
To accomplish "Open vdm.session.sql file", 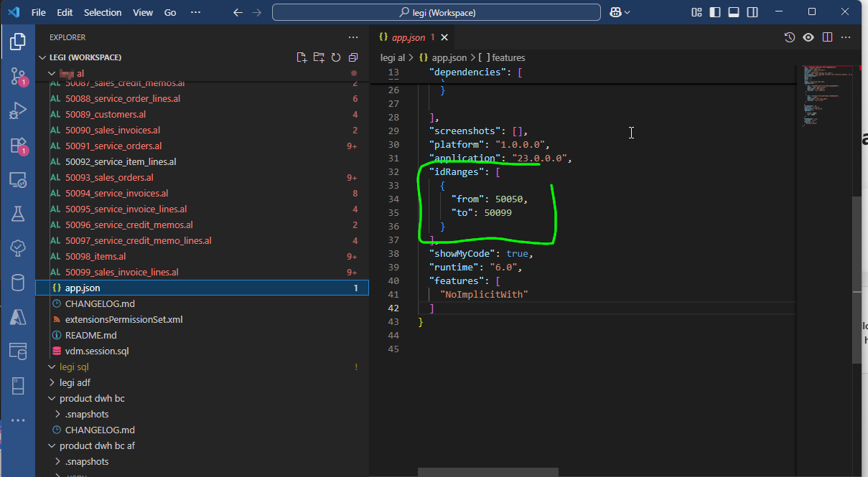I will pos(97,351).
